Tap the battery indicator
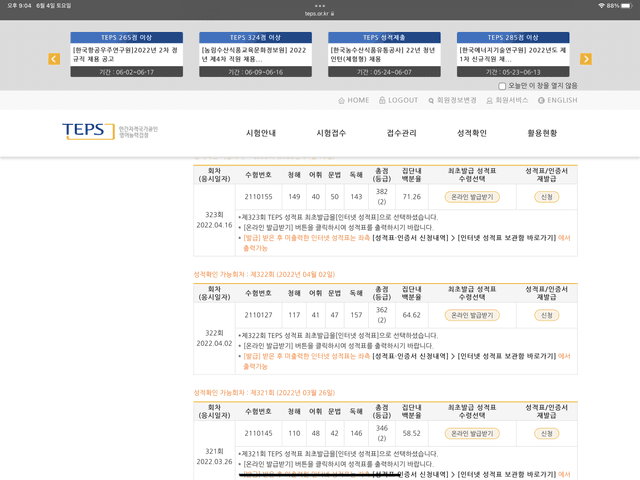Image resolution: width=640 pixels, height=480 pixels. coord(627,6)
